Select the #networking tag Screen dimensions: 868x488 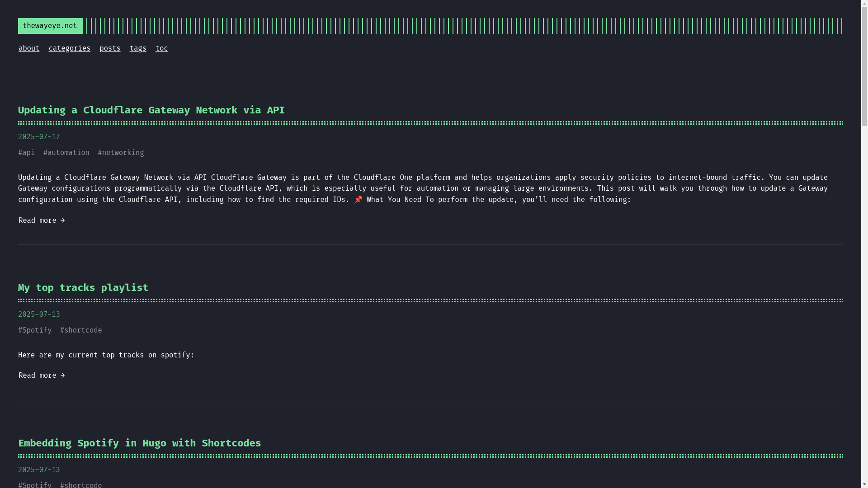point(121,153)
